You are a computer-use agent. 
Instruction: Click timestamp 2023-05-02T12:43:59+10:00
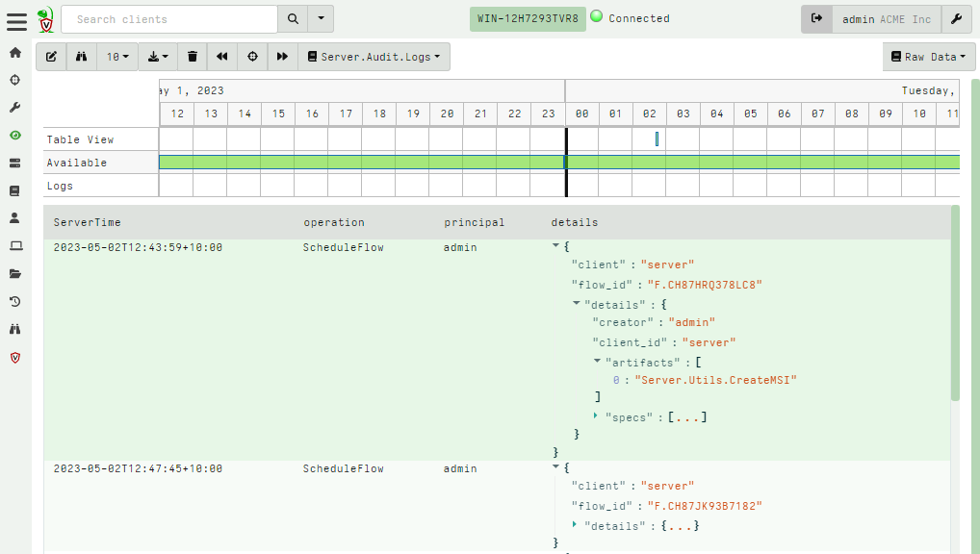click(x=138, y=247)
